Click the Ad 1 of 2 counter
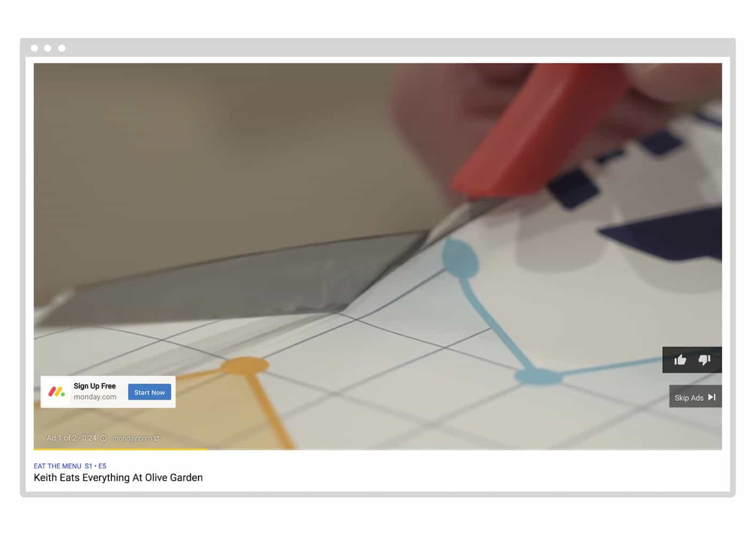Viewport: 756px width, 533px height. click(61, 438)
